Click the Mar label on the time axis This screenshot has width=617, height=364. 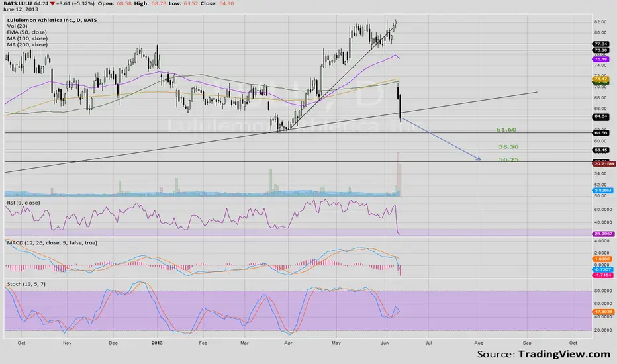[x=244, y=343]
